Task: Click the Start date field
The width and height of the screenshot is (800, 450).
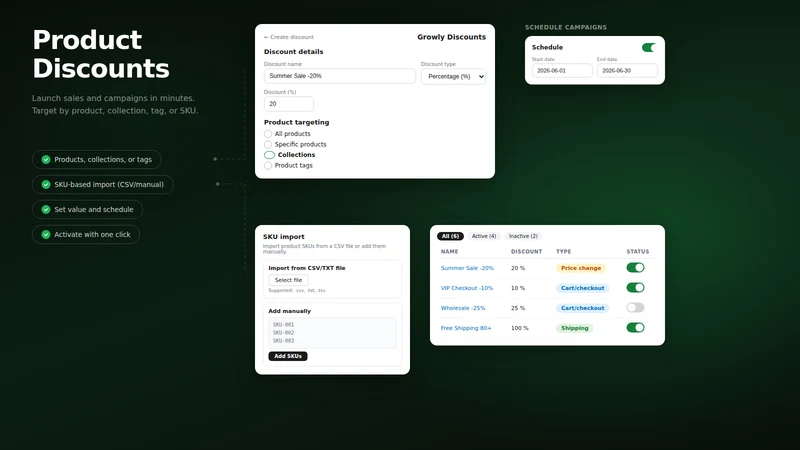Action: coord(562,71)
